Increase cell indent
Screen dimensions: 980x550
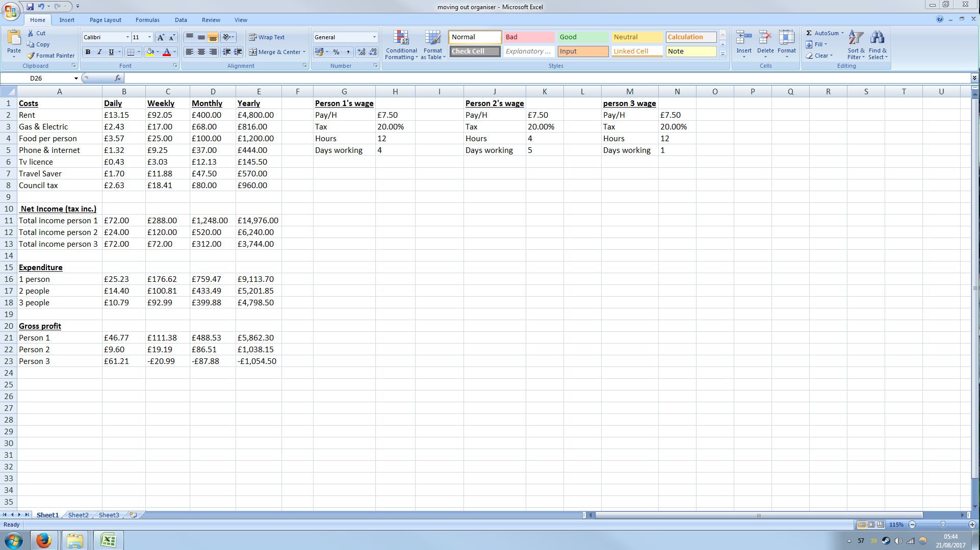(238, 52)
